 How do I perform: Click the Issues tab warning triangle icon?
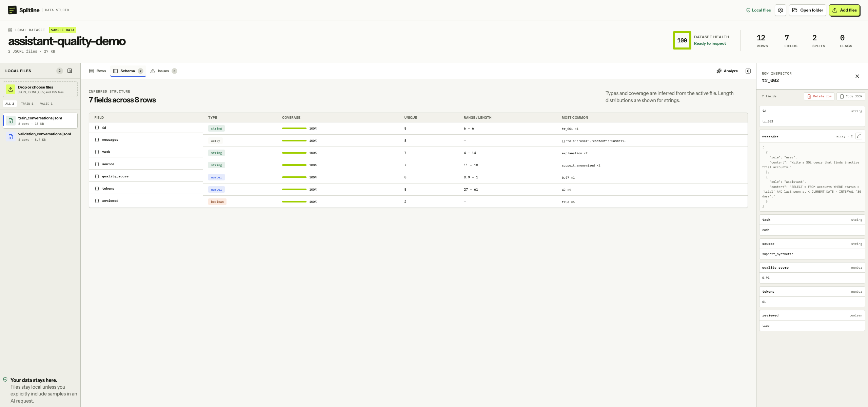[153, 71]
